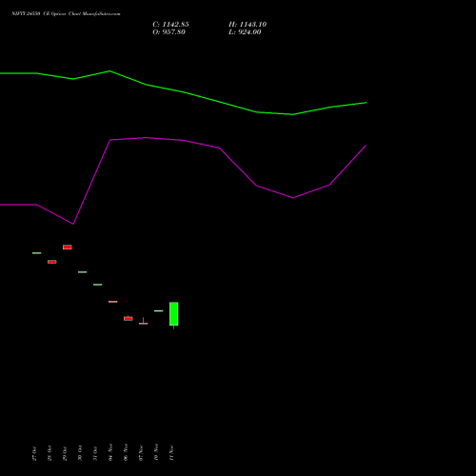The width and height of the screenshot is (476, 476).
Task: Click the 29 Oct date label
Action: pyautogui.click(x=65, y=453)
